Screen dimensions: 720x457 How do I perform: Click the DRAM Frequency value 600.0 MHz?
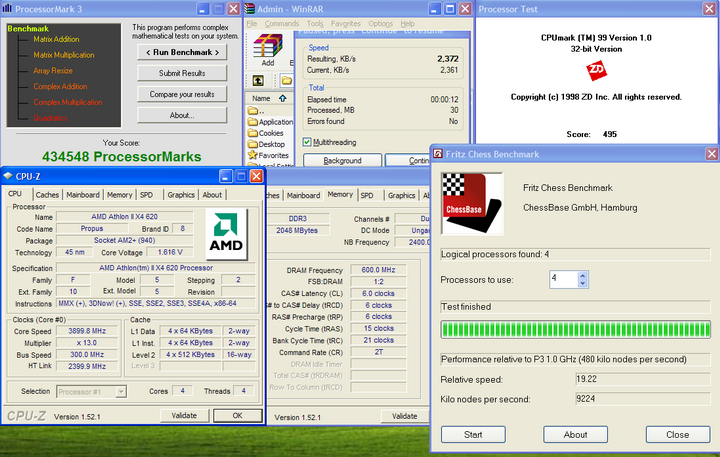(378, 270)
